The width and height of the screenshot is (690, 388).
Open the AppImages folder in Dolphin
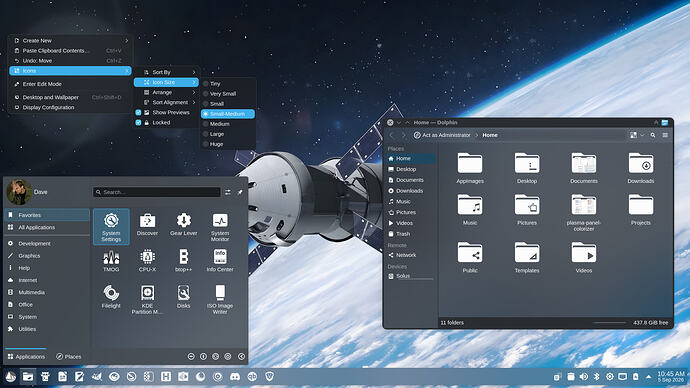coord(470,168)
